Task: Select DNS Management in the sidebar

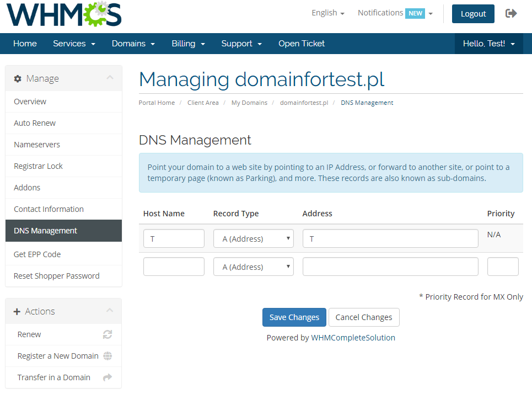Action: pos(63,231)
